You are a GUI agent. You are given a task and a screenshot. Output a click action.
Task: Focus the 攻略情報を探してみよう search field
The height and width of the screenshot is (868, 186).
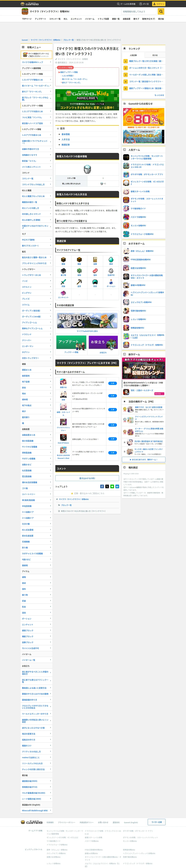[x=139, y=11]
